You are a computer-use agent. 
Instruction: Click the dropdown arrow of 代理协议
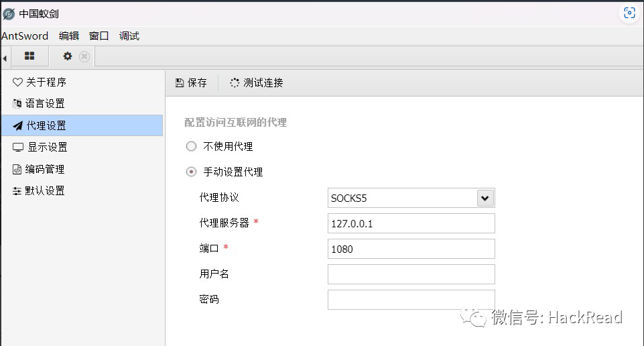point(485,198)
